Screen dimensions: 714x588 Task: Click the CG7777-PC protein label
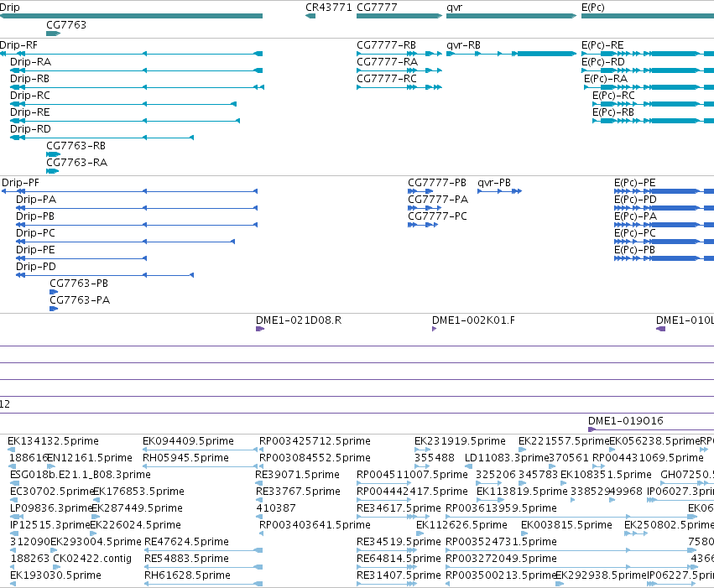[x=438, y=216]
